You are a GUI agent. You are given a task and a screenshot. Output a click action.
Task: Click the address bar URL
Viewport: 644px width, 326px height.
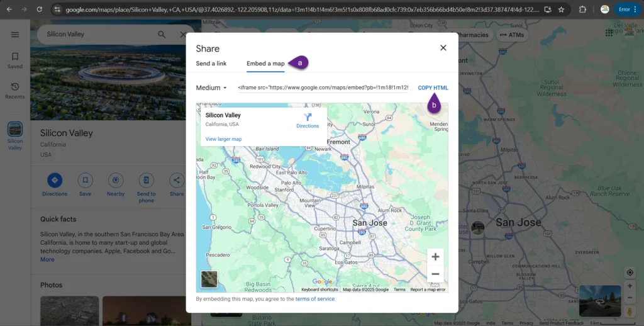click(302, 9)
